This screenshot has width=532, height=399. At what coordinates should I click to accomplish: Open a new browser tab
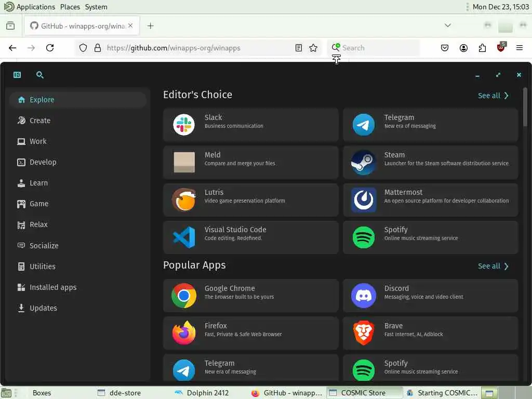[151, 26]
